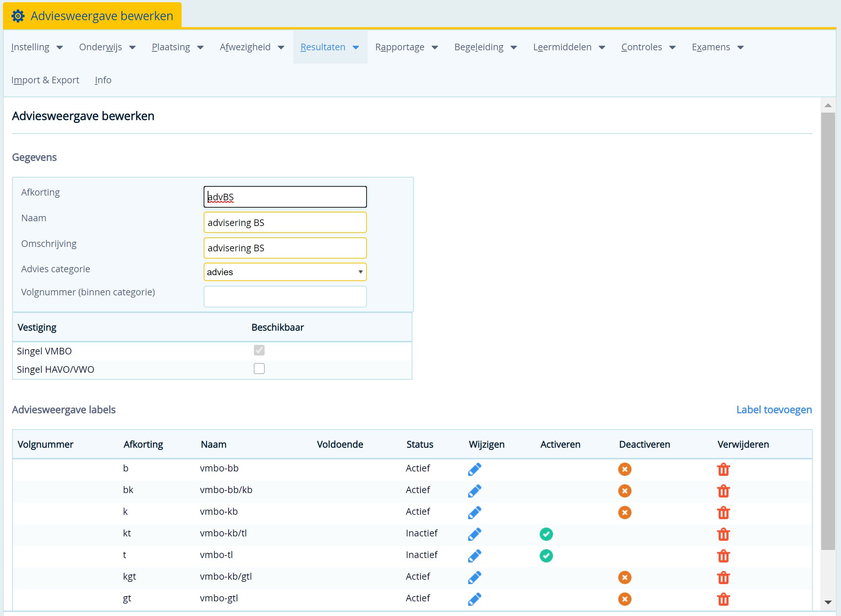The image size is (841, 616).
Task: Expand the Instelling menu
Action: point(37,47)
